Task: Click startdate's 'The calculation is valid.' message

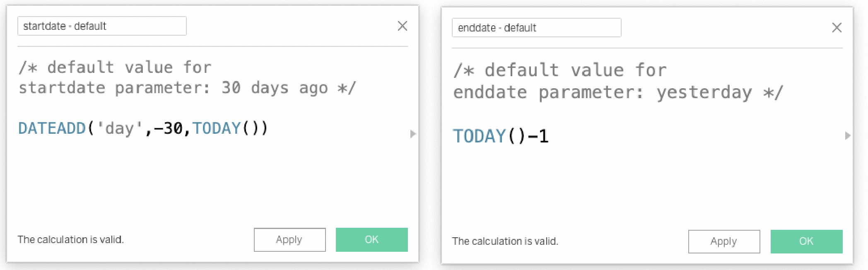Action: click(70, 240)
